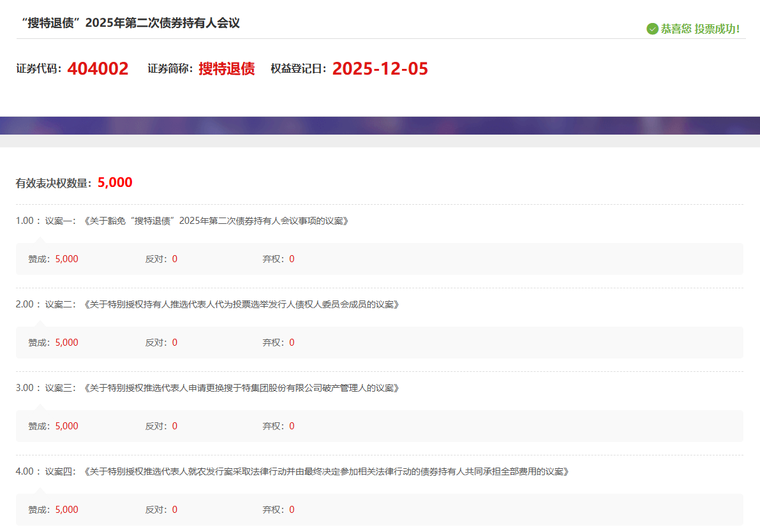Click the '恭喜您 投票成功!' message
The height and width of the screenshot is (532, 760).
point(700,29)
